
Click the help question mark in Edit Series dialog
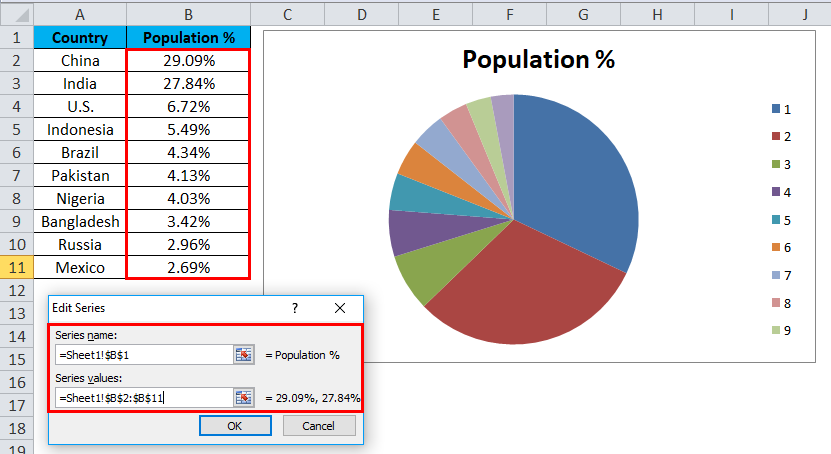[295, 308]
